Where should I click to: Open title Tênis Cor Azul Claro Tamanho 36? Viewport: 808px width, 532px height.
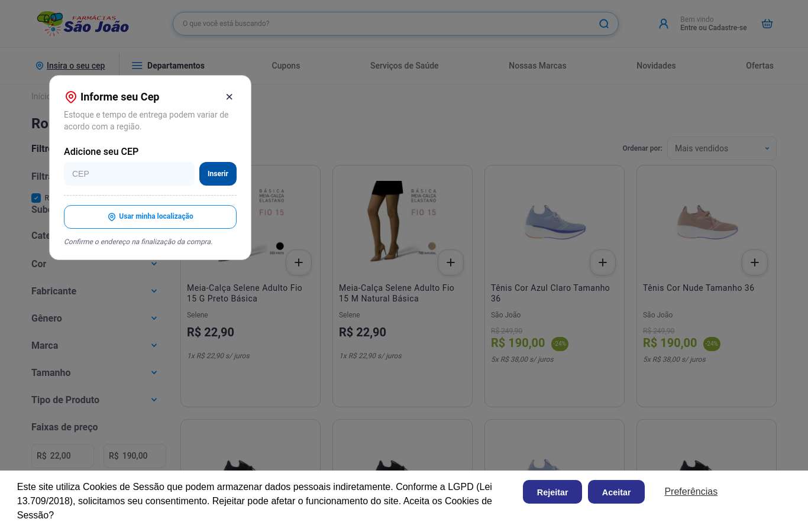[x=550, y=293]
